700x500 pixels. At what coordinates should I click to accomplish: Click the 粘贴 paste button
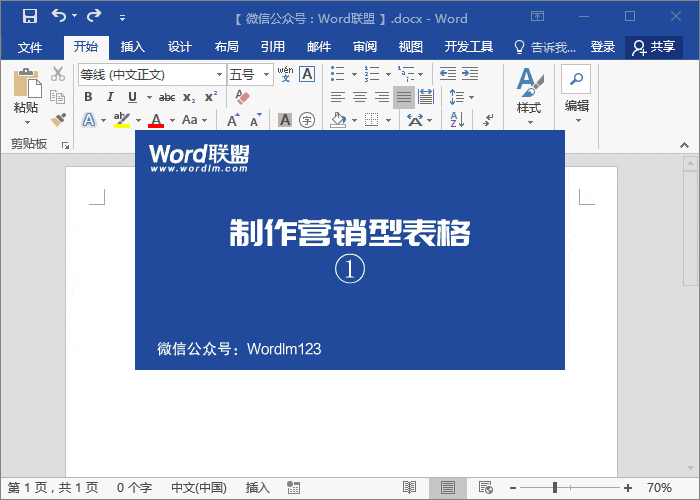26,91
